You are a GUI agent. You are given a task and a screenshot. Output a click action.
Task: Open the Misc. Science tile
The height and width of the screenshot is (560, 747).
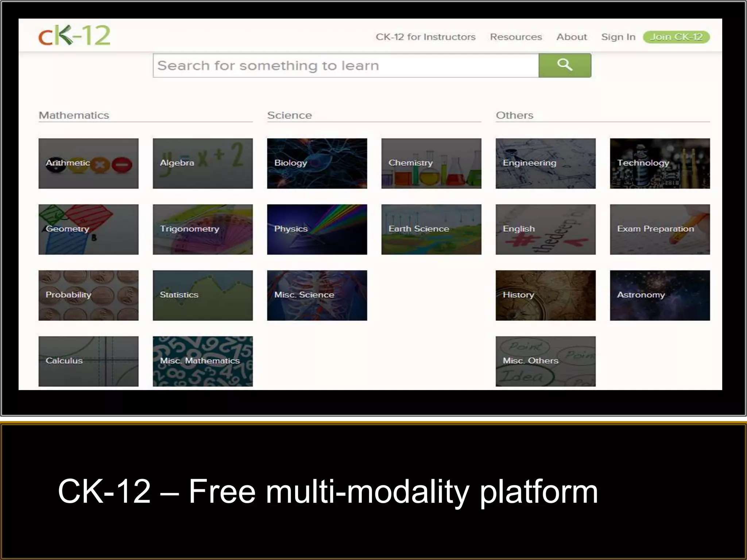coord(317,295)
